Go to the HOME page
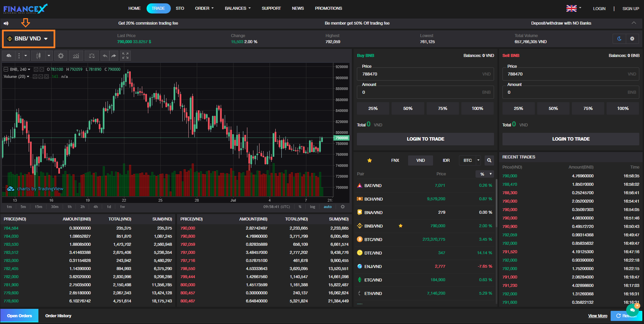Image resolution: width=644 pixels, height=324 pixels. pyautogui.click(x=134, y=8)
